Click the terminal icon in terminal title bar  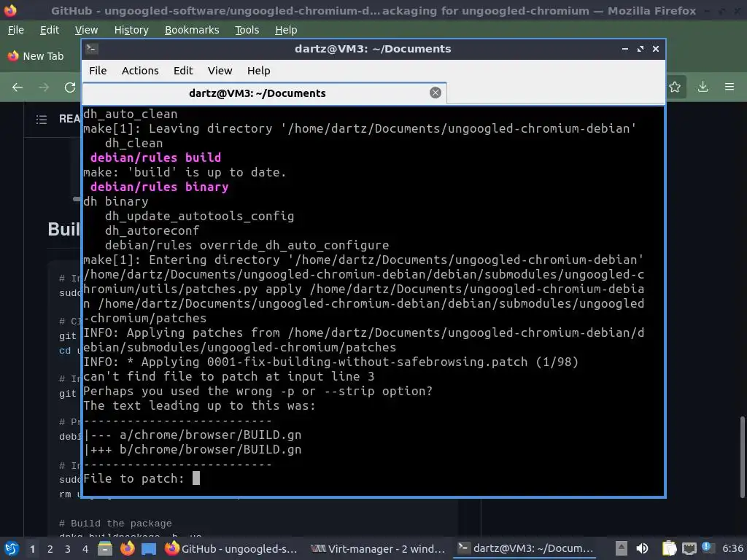tap(92, 49)
